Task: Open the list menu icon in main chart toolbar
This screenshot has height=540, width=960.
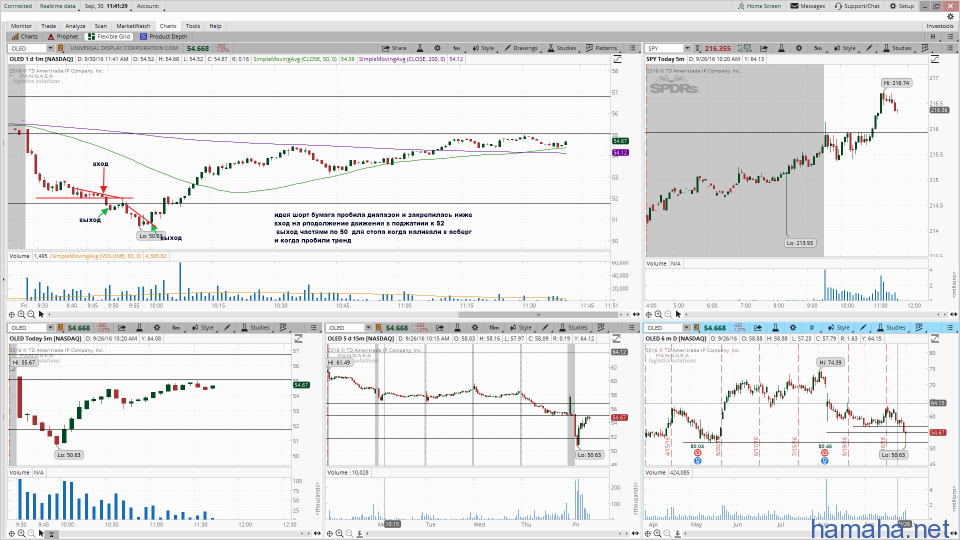Action: pyautogui.click(x=632, y=48)
